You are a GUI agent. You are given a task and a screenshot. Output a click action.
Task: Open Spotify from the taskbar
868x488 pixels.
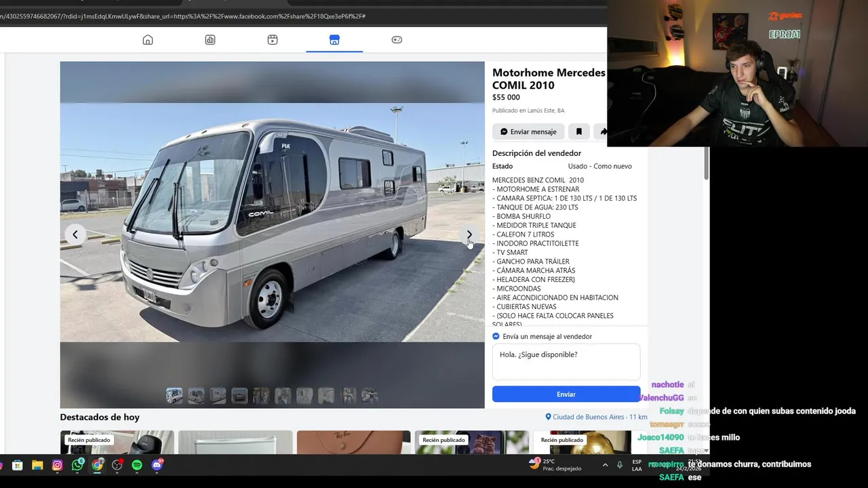[x=137, y=465]
